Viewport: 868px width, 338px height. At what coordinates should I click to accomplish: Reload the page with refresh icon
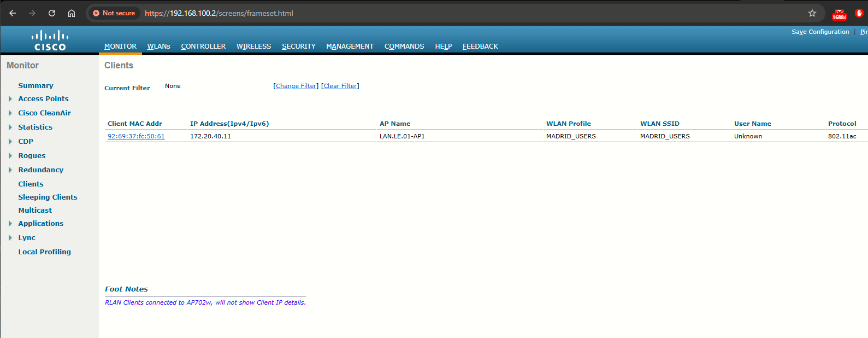pos(52,13)
